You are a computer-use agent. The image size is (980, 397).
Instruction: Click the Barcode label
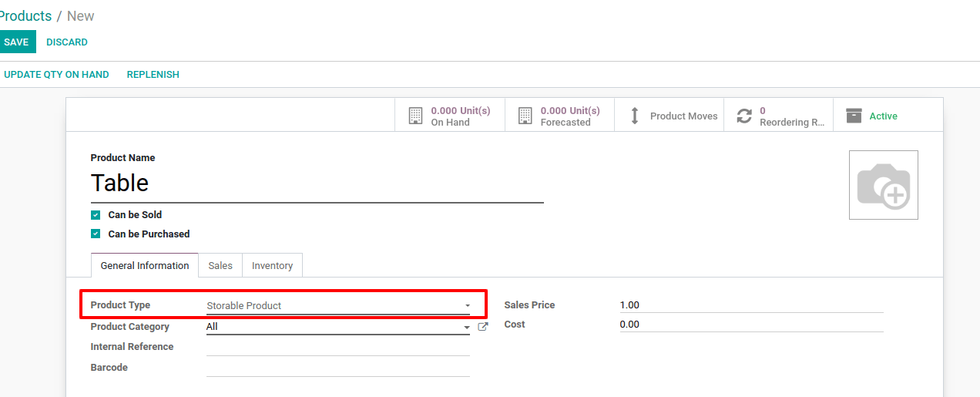(x=109, y=368)
